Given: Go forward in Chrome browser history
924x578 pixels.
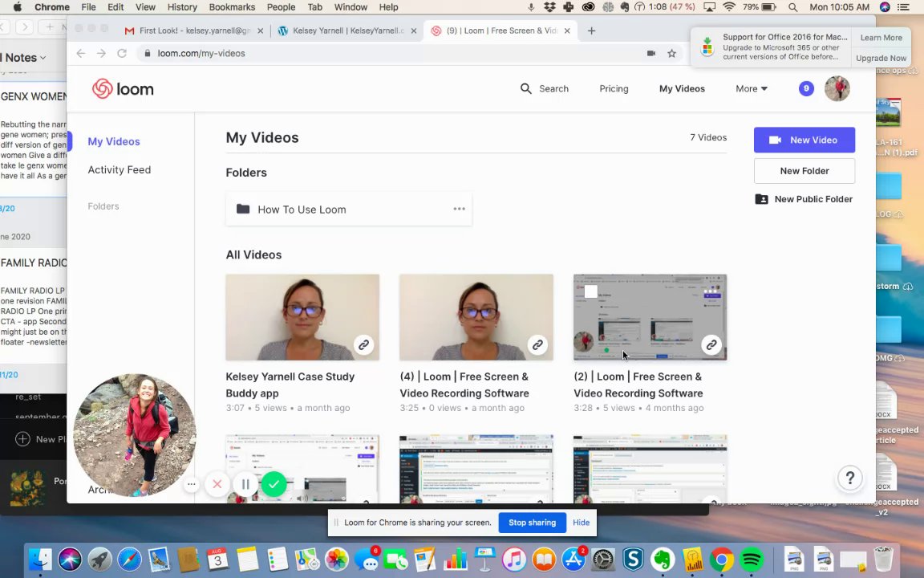Looking at the screenshot, I should click(x=101, y=53).
